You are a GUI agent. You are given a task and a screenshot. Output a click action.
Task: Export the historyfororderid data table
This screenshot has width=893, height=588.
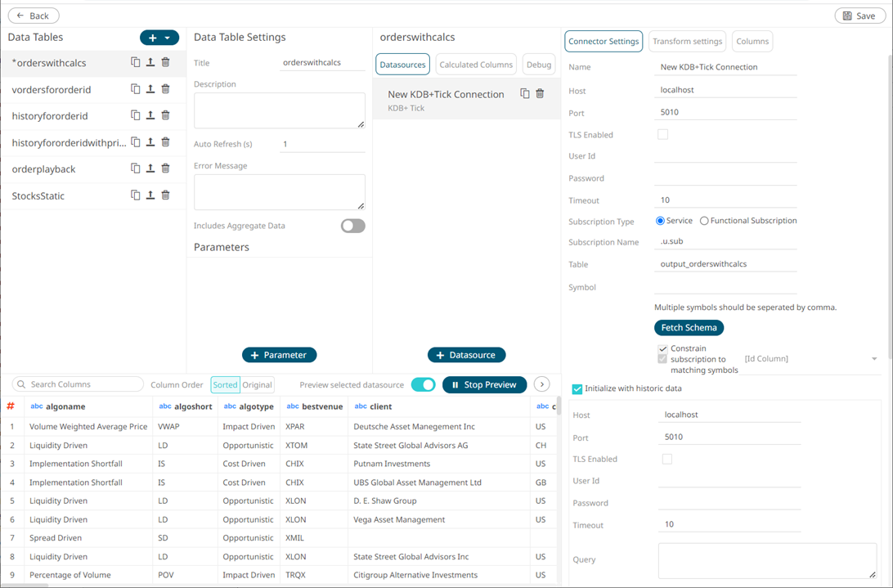click(x=150, y=115)
